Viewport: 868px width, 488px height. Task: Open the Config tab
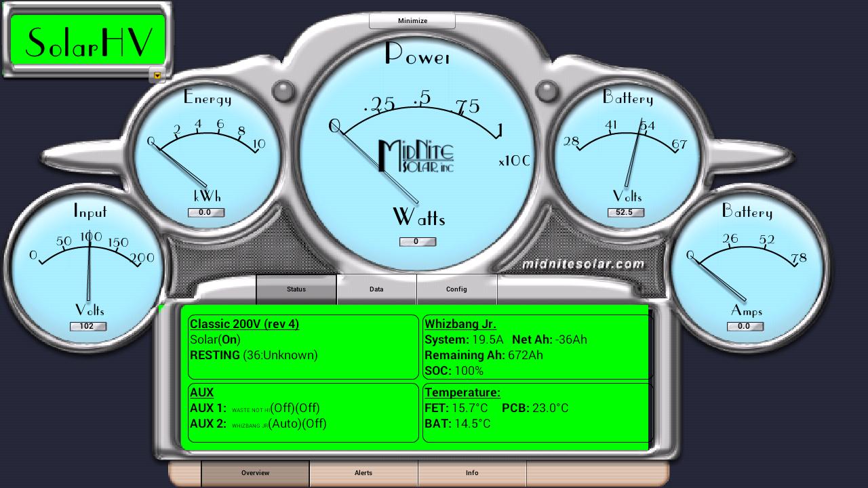pyautogui.click(x=456, y=289)
